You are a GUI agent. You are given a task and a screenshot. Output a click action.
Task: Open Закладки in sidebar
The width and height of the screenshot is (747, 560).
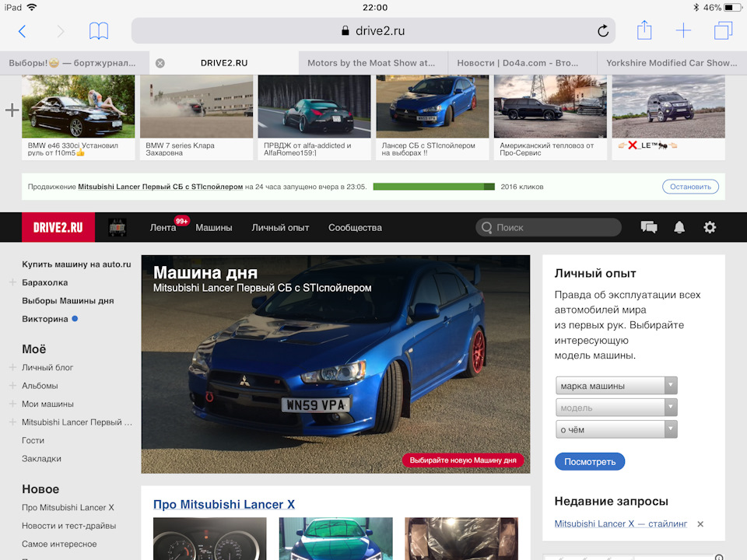pyautogui.click(x=41, y=459)
